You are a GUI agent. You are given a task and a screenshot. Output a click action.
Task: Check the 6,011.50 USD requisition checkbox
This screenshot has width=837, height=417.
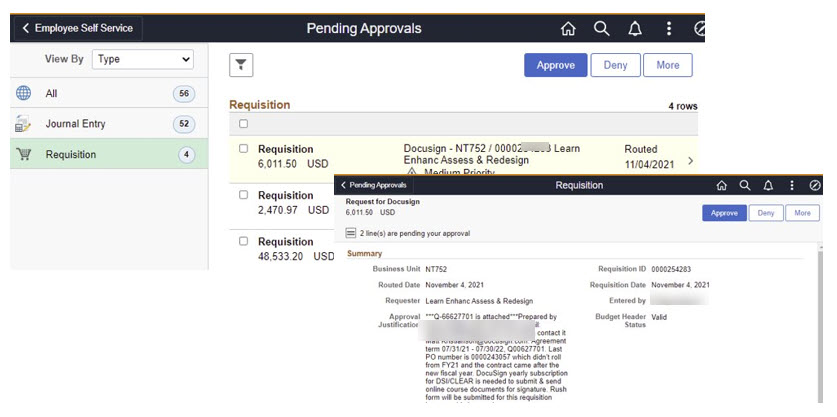point(243,148)
